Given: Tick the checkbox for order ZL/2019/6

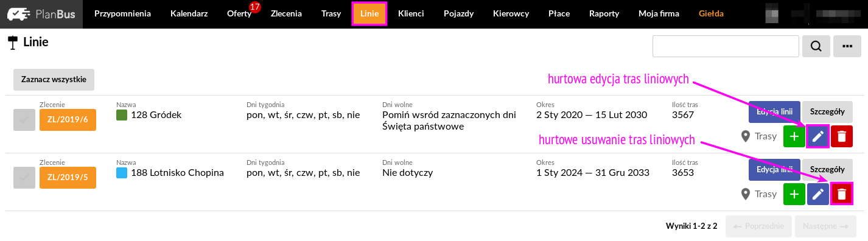Looking at the screenshot, I should click(x=24, y=120).
